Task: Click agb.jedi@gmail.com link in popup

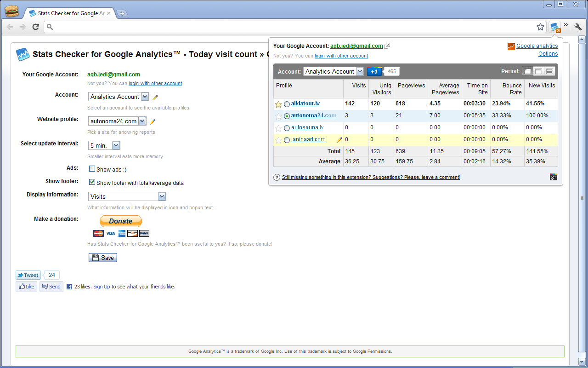Action: click(356, 46)
